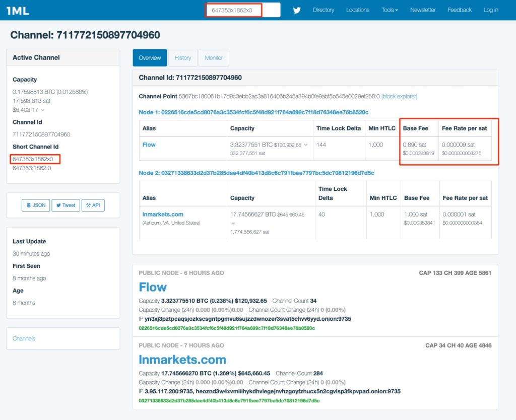The height and width of the screenshot is (420, 516).
Task: Select the Flow onion IP address
Action: coord(248,319)
